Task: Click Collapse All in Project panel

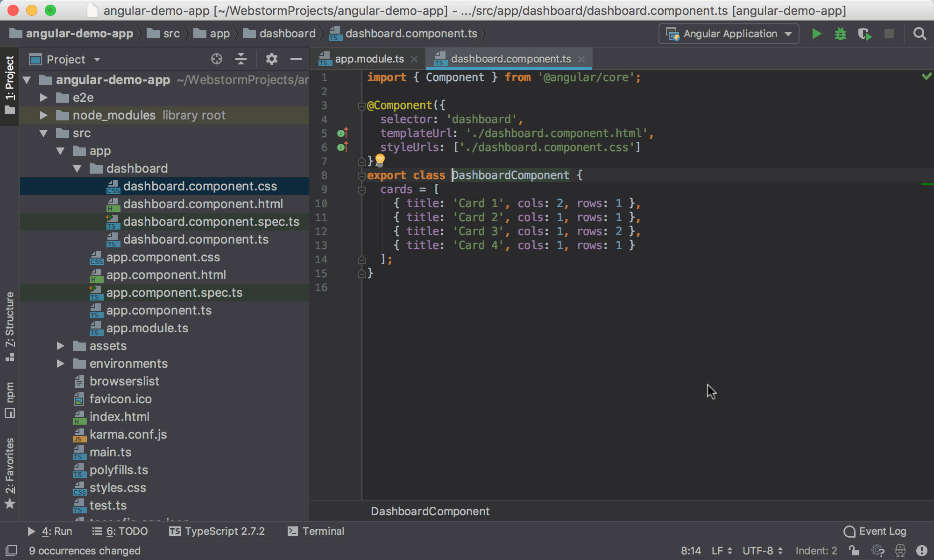Action: 241,59
